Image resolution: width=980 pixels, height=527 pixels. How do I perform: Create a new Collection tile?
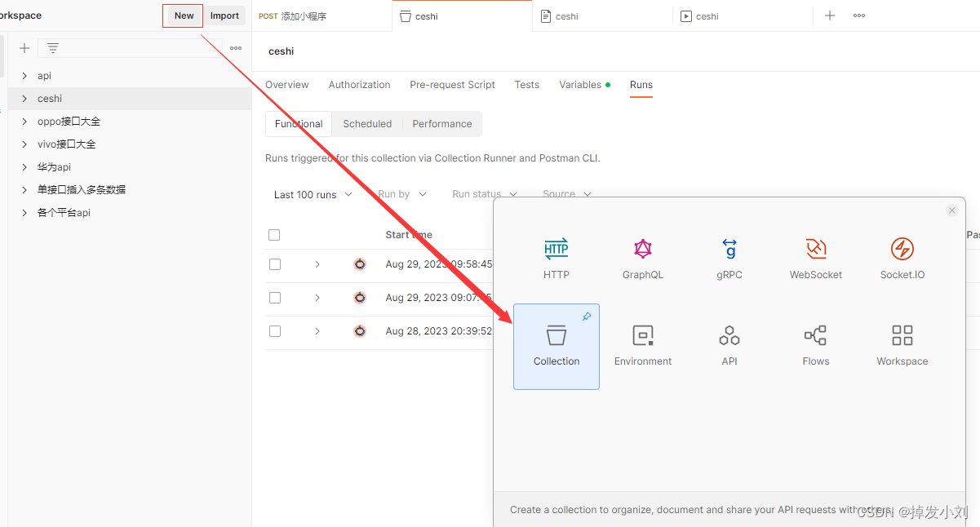(x=557, y=347)
